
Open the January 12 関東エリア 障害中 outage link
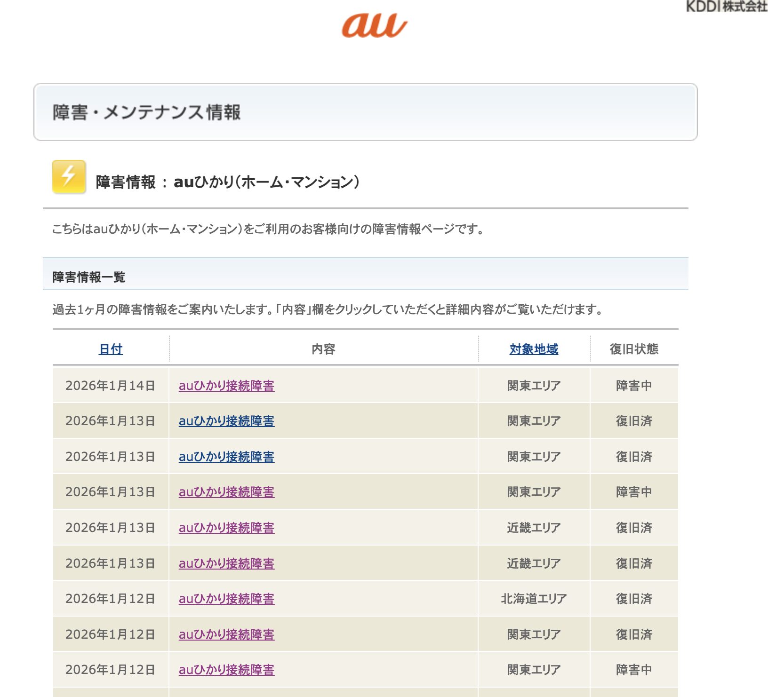point(226,670)
